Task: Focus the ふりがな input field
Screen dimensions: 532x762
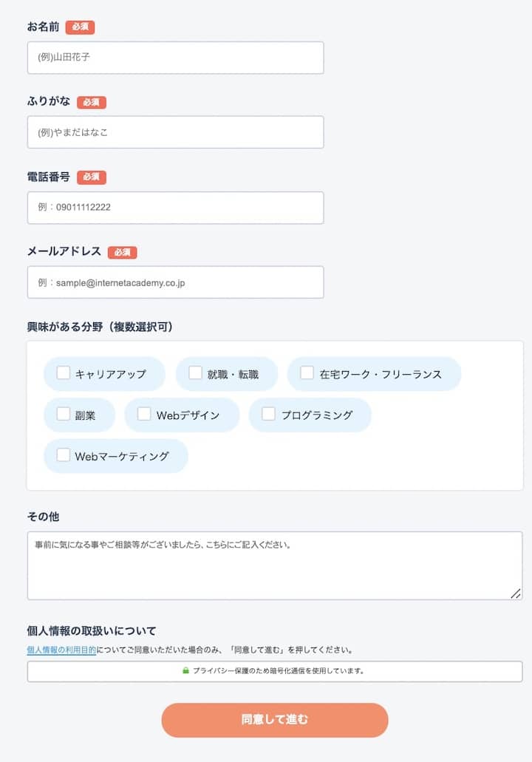Action: click(175, 132)
